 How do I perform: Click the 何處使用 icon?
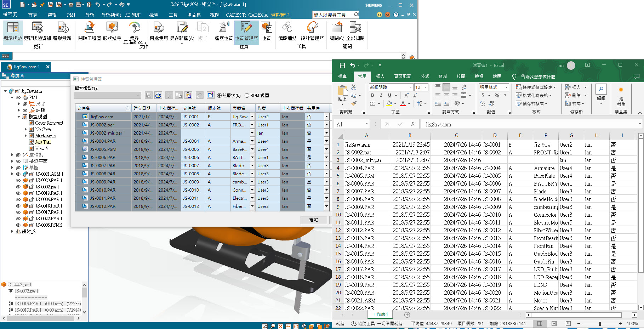click(159, 31)
